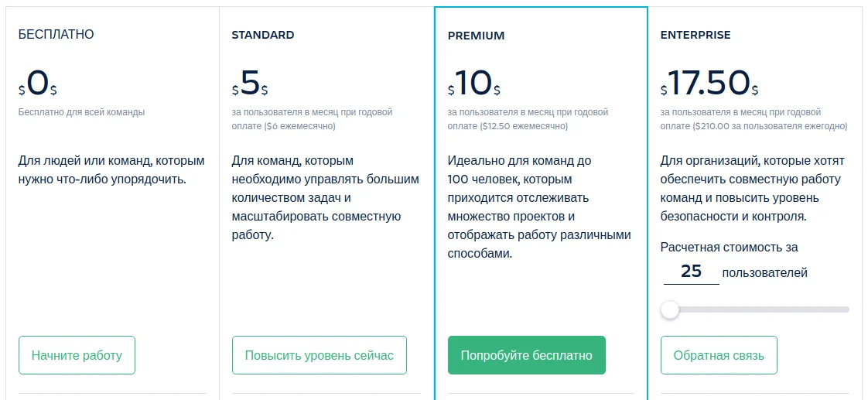
Task: Click the STANDARD plan title
Action: pos(263,35)
